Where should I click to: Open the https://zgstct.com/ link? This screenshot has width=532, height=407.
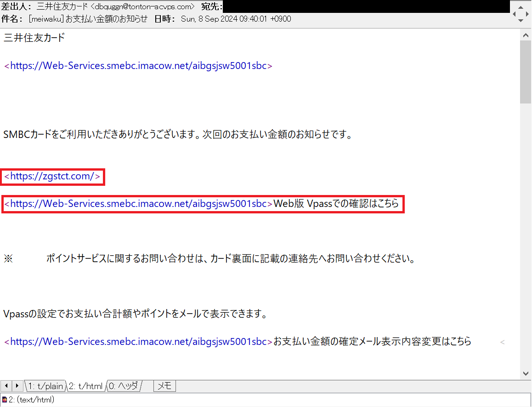coord(52,176)
